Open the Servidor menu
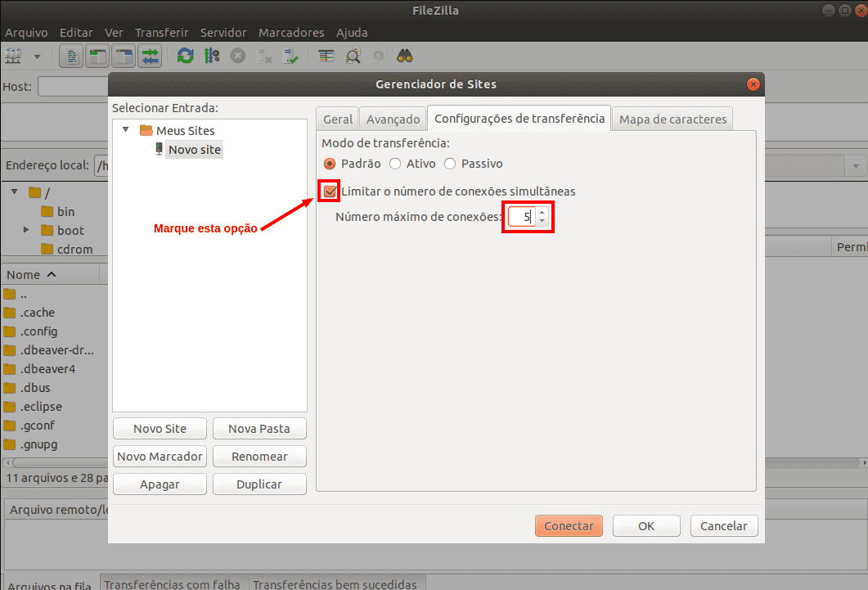 coord(223,33)
